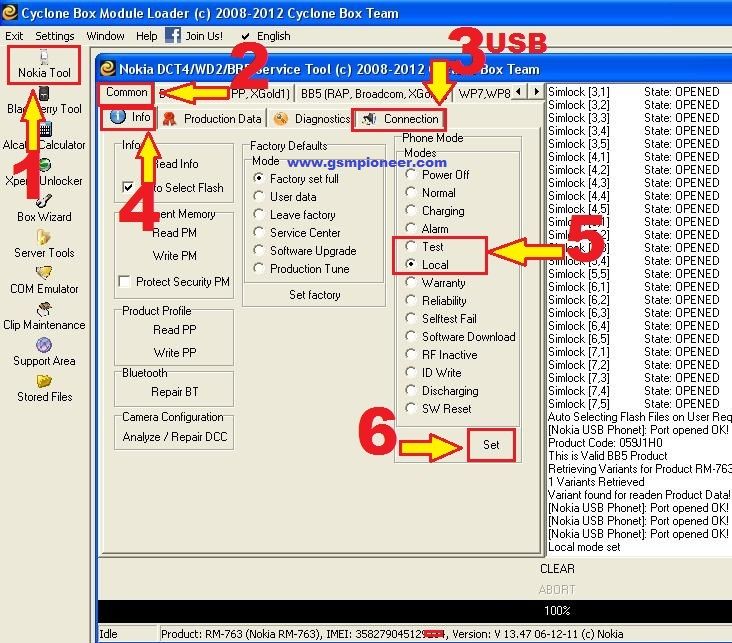The image size is (732, 643).
Task: Click the Facebook Join Us icon
Action: (173, 35)
